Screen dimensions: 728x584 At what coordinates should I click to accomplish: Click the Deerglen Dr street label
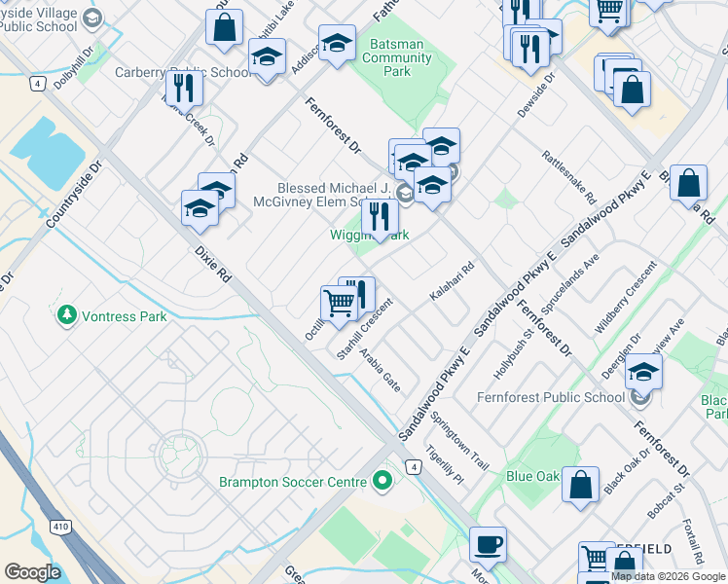pos(621,356)
